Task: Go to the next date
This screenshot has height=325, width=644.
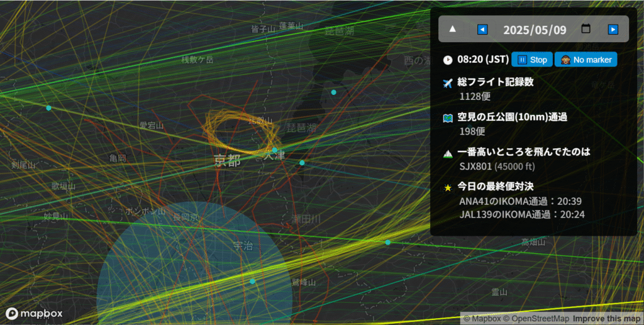Action: click(613, 30)
